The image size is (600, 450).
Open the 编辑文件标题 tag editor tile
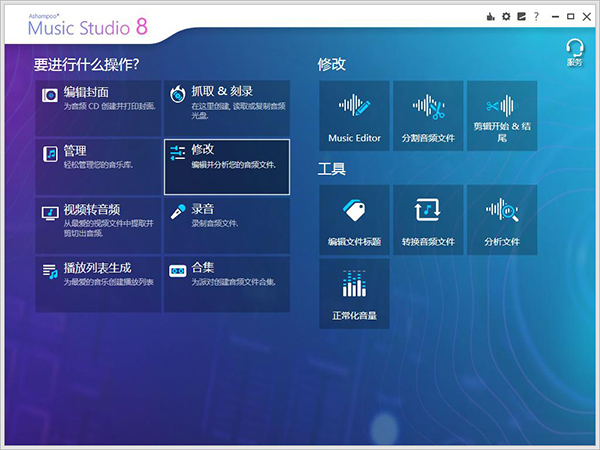point(354,220)
